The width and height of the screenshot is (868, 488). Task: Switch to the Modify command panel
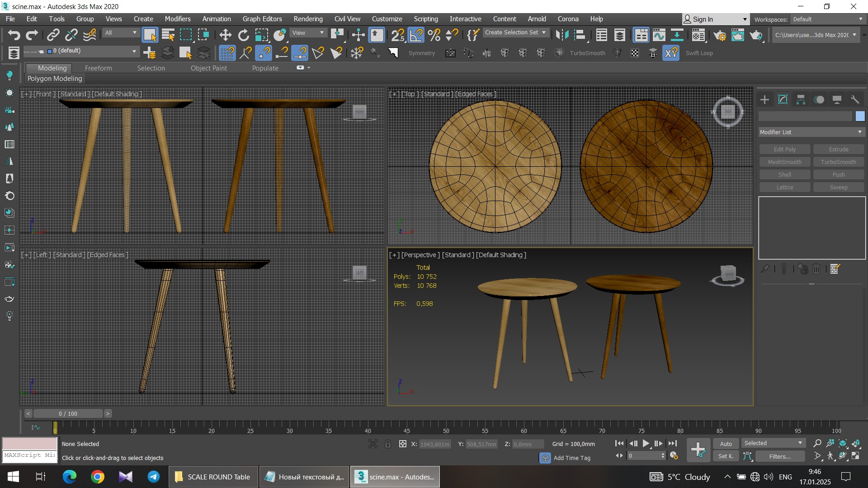[783, 99]
